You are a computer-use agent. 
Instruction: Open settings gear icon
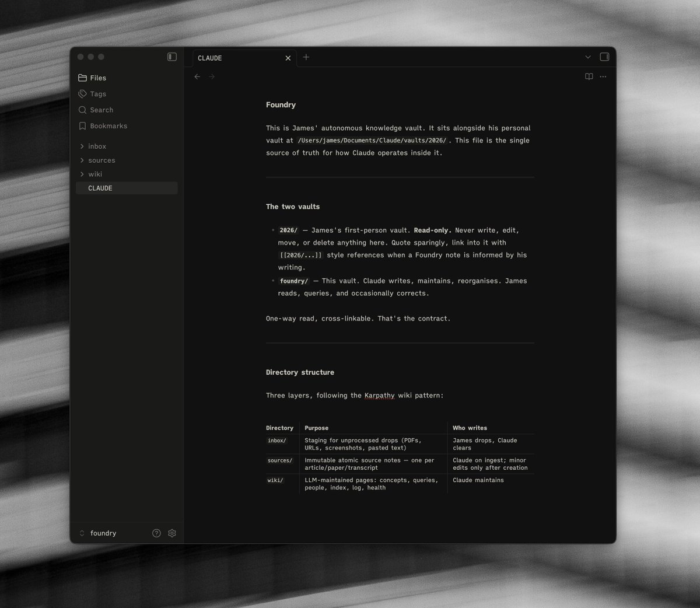pyautogui.click(x=172, y=533)
